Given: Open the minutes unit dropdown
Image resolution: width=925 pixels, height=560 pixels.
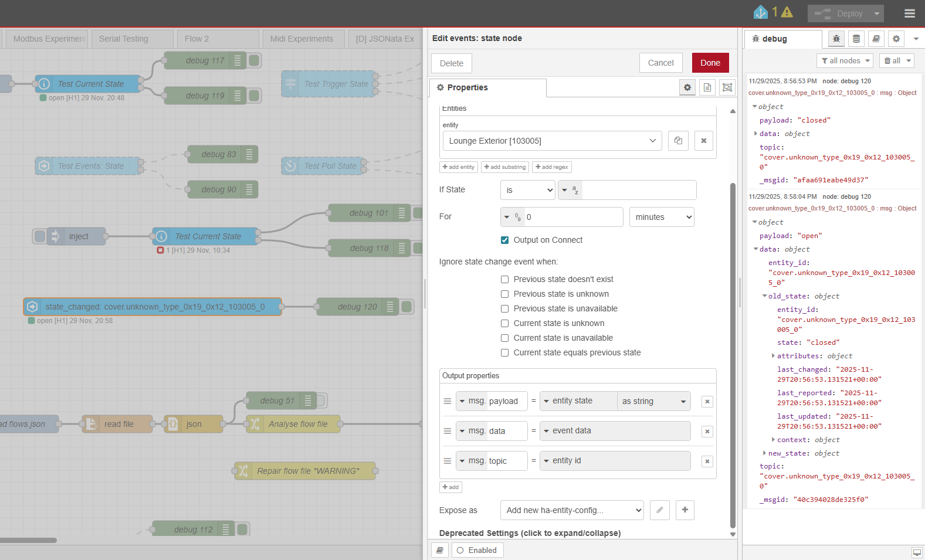Looking at the screenshot, I should click(661, 217).
